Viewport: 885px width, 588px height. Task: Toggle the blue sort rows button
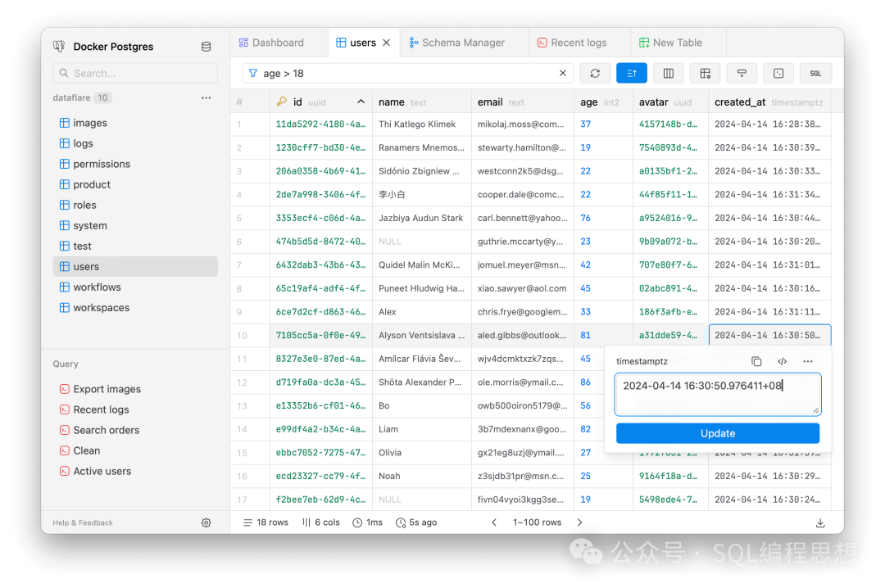pyautogui.click(x=632, y=73)
